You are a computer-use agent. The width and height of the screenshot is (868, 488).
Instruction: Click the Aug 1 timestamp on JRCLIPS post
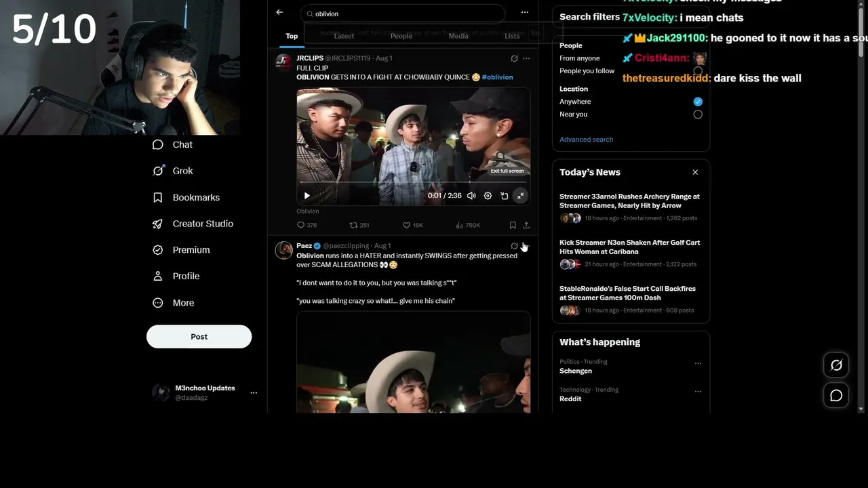384,58
